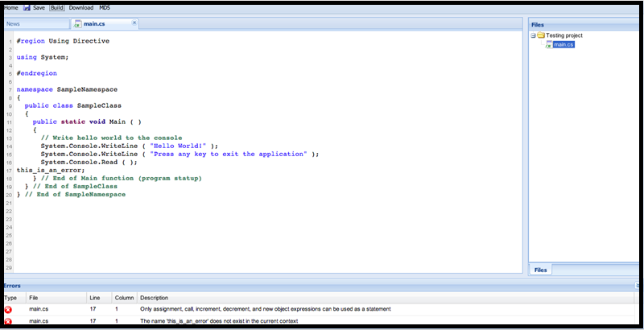Screen dimensions: 644x330
Task: Close the main.cs tab
Action: click(x=134, y=23)
